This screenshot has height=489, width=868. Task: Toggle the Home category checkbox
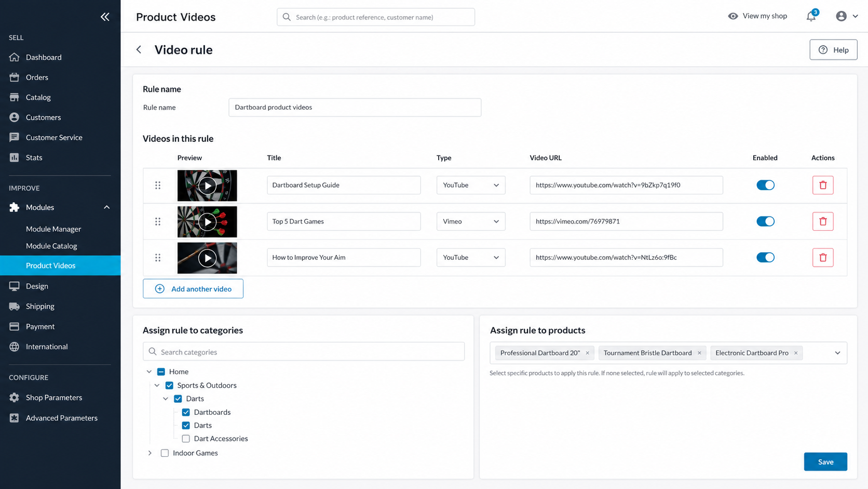161,372
